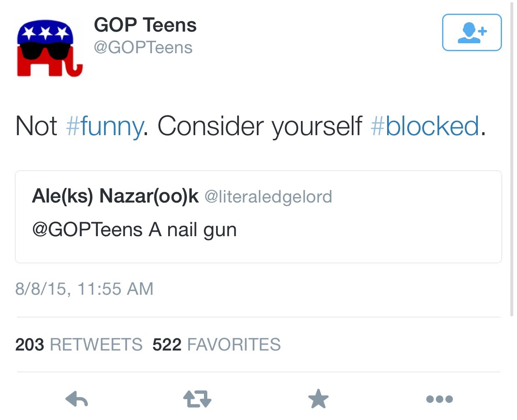Click the reply arrow icon
The height and width of the screenshot is (420, 517).
[77, 399]
